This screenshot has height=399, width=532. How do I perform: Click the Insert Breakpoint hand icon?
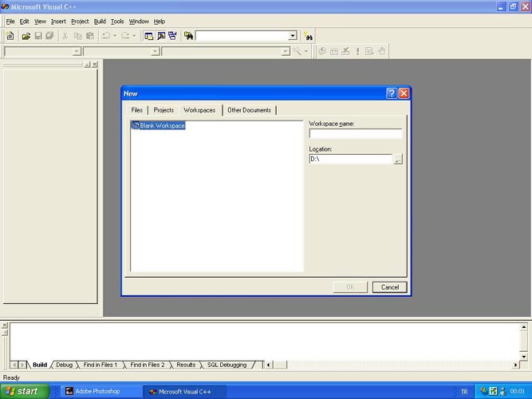coord(381,51)
